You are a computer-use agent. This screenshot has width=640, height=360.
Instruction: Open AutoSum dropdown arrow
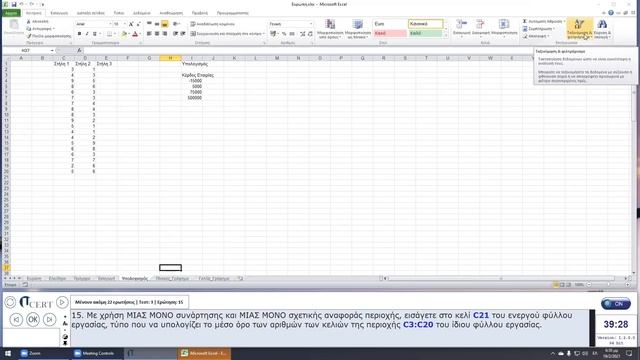click(565, 21)
